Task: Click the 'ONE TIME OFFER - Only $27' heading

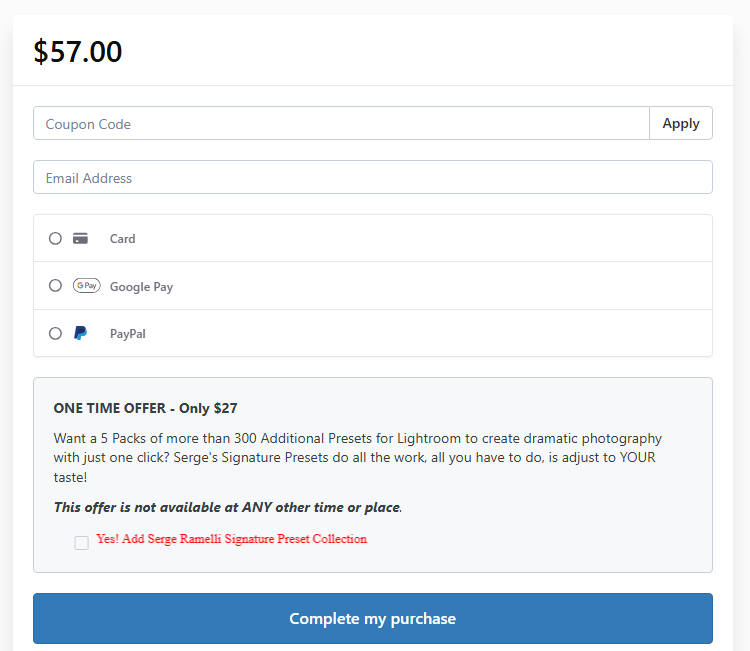Action: point(145,408)
